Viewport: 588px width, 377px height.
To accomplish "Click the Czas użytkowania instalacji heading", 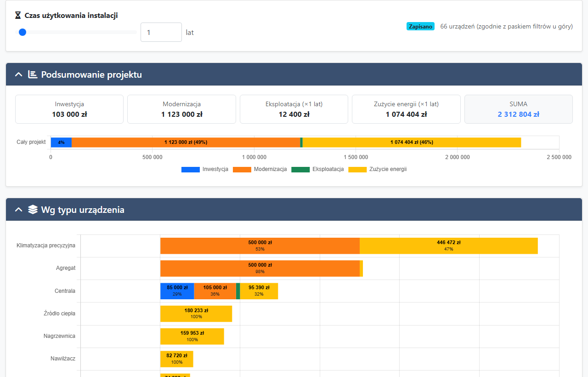I will click(x=71, y=16).
